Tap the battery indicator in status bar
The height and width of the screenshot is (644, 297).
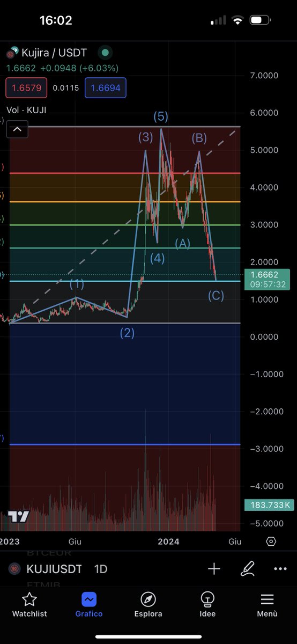(x=260, y=21)
